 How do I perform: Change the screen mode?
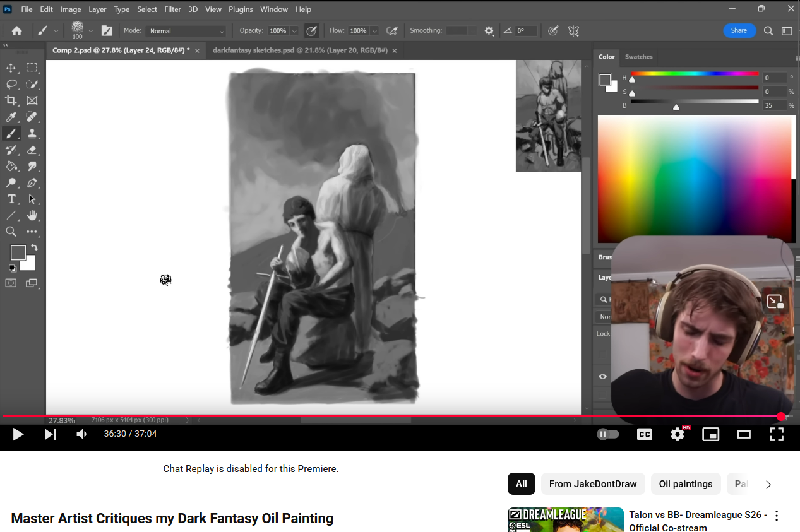(32, 283)
